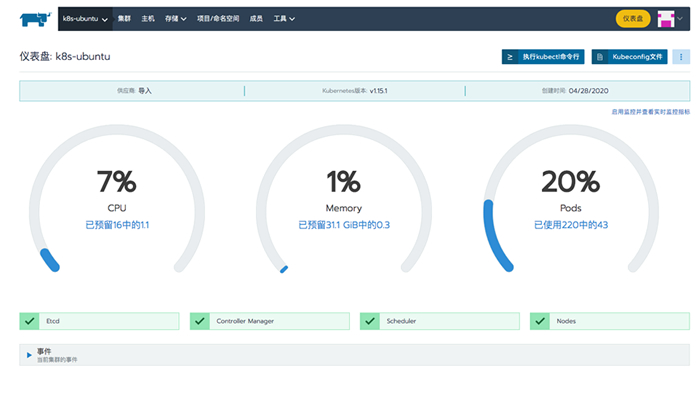Go to 项目/命名空间 page
The width and height of the screenshot is (700, 399).
coord(218,19)
